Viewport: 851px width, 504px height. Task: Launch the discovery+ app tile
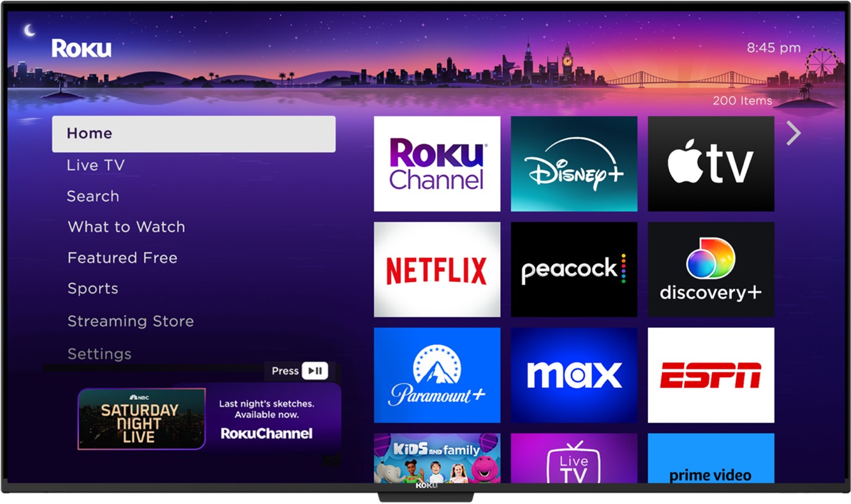point(711,269)
